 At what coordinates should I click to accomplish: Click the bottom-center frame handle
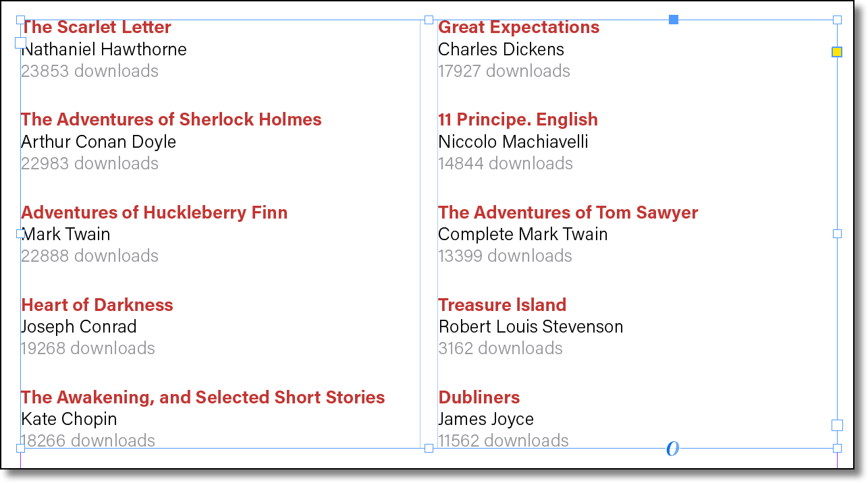(x=429, y=448)
